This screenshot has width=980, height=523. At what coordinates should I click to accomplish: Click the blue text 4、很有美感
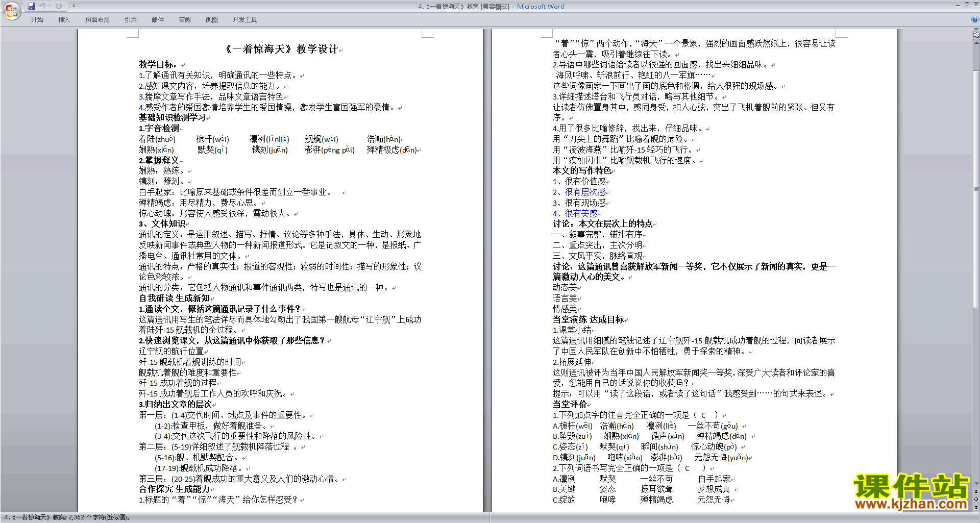pyautogui.click(x=575, y=214)
